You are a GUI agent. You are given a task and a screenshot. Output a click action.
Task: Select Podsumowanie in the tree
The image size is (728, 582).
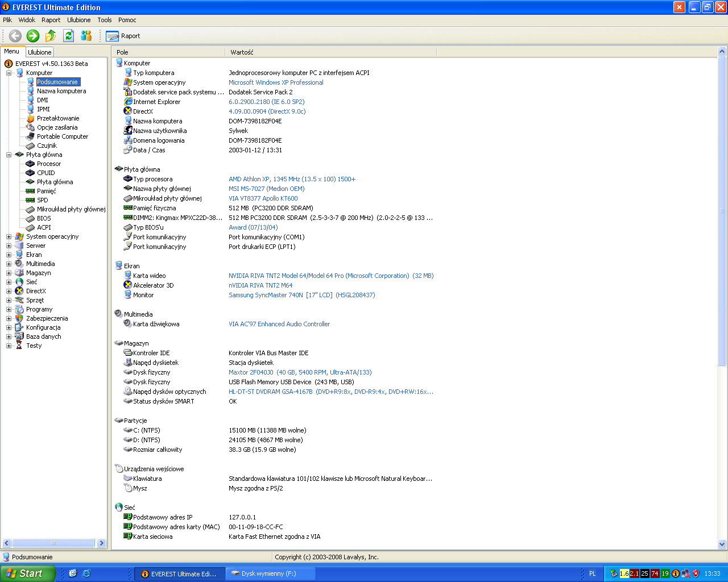(x=57, y=82)
